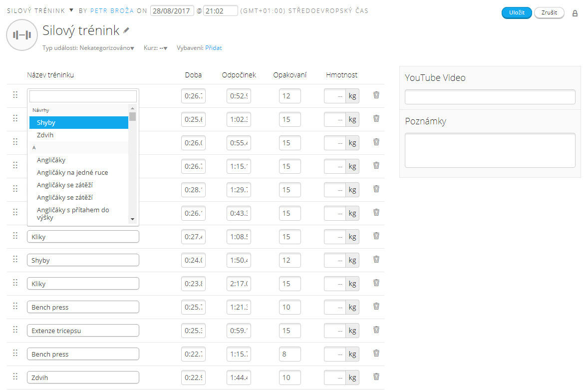Screen dimensions: 588x390
Task: Select Shyby from the suggestions list
Action: (79, 123)
